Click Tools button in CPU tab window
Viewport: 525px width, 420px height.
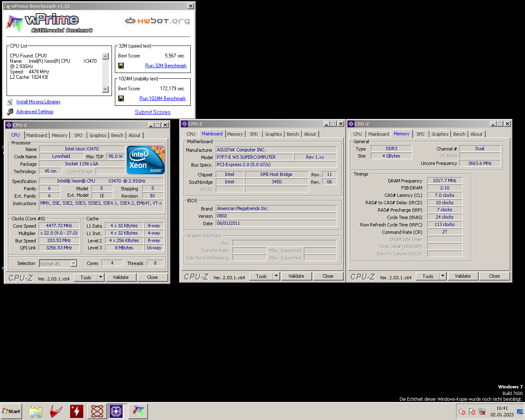pyautogui.click(x=86, y=277)
